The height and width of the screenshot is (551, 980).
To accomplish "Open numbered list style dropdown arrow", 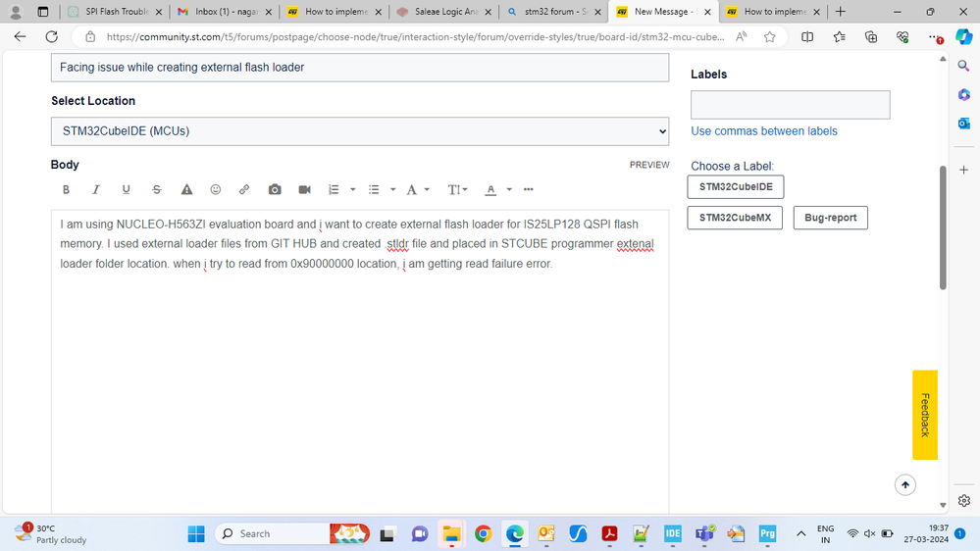I will click(352, 189).
